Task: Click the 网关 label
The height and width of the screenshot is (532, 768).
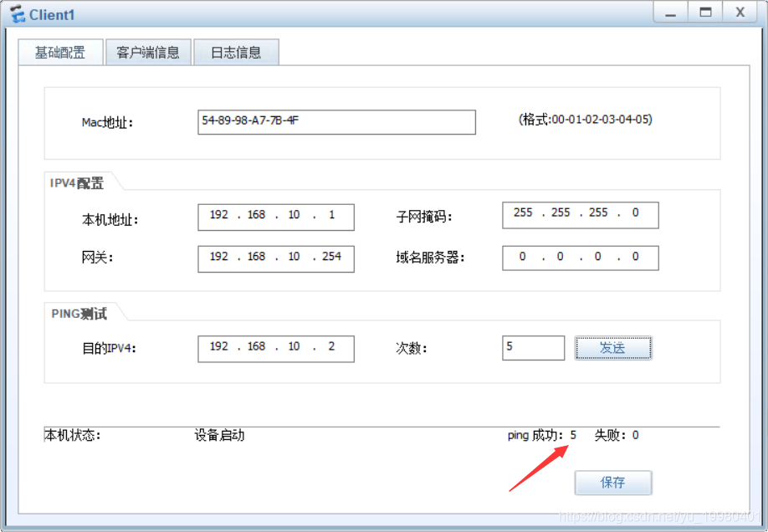Action: (97, 257)
